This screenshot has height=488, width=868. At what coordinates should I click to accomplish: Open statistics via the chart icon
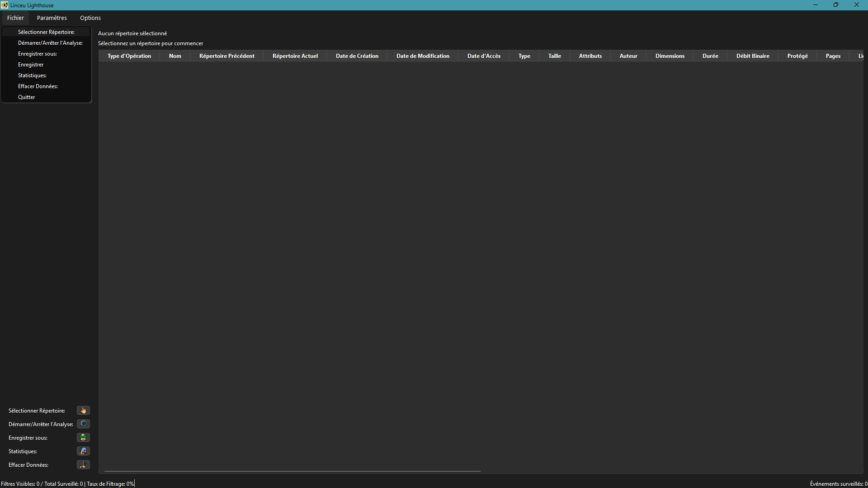pyautogui.click(x=83, y=451)
